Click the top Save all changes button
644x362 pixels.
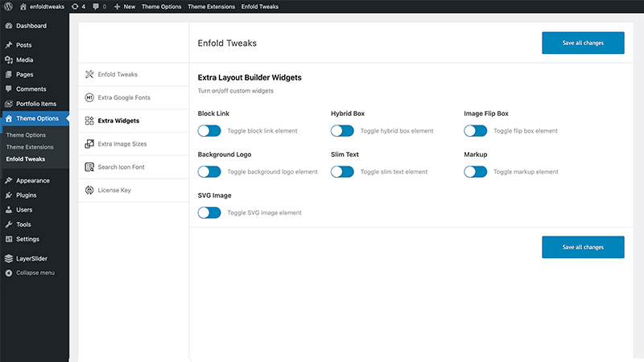(x=583, y=43)
